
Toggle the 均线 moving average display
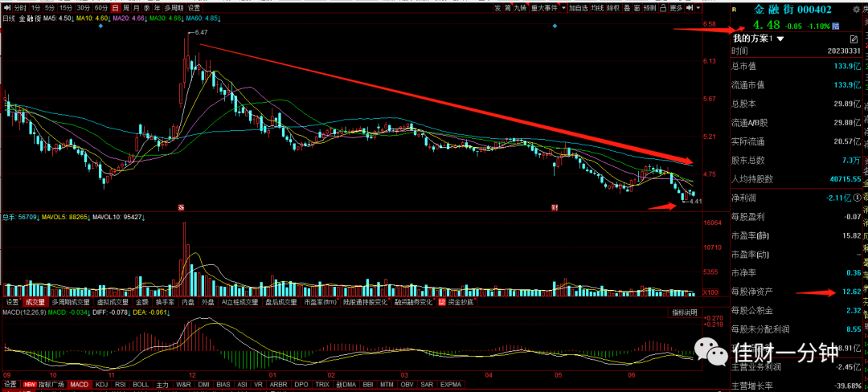tap(597, 8)
